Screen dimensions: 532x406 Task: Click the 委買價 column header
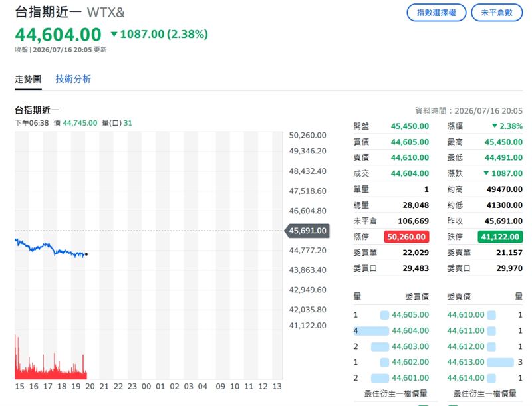[417, 296]
